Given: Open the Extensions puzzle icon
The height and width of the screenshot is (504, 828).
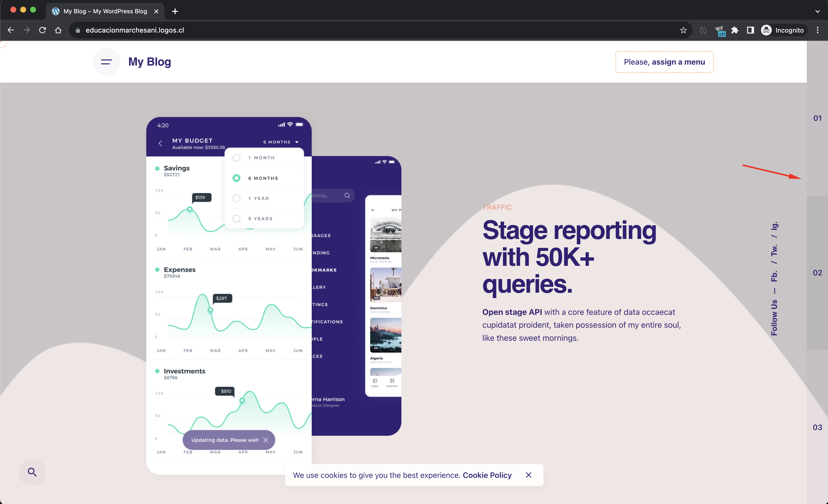Looking at the screenshot, I should coord(735,30).
